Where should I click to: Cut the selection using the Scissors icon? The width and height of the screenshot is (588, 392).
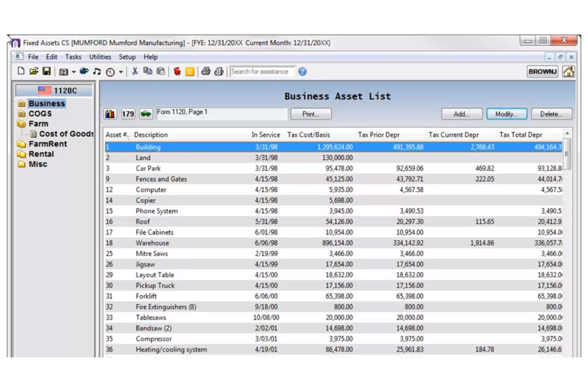point(134,71)
